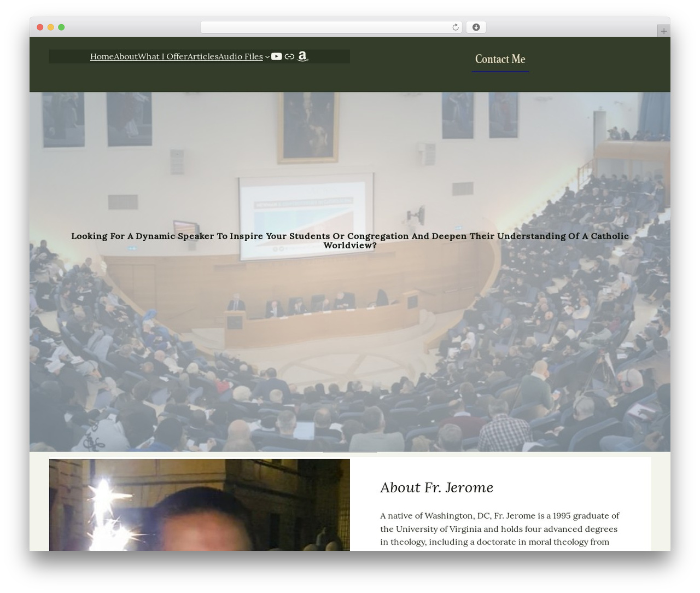Click the Contact Me button
The height and width of the screenshot is (593, 700).
(500, 59)
